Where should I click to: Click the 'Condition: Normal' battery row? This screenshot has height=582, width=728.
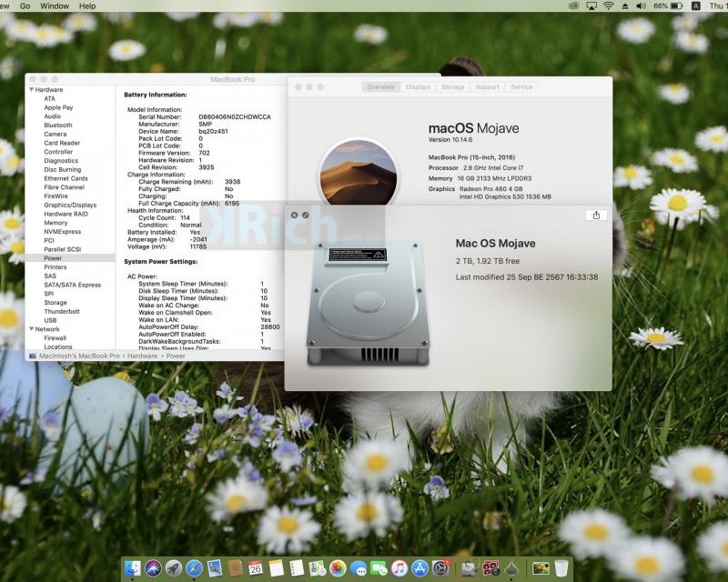pos(170,225)
